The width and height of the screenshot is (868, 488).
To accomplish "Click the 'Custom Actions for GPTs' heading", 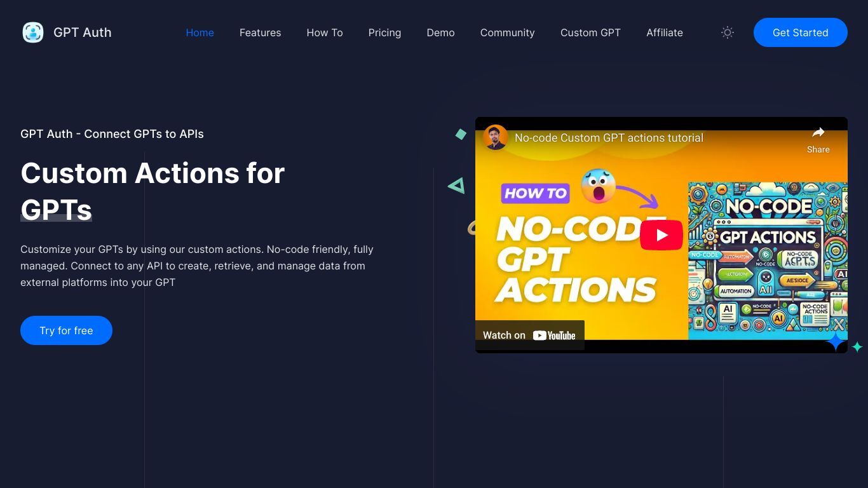I will (153, 191).
